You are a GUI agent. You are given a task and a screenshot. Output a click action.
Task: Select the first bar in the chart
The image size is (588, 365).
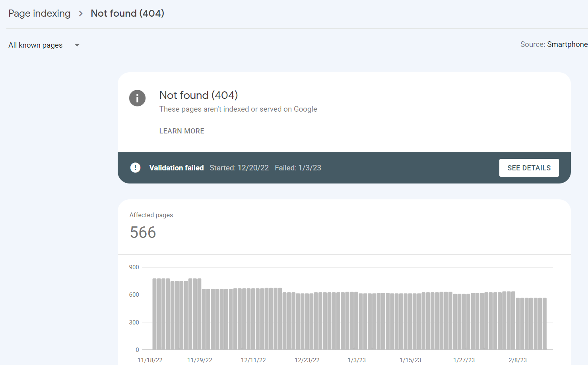tap(155, 314)
